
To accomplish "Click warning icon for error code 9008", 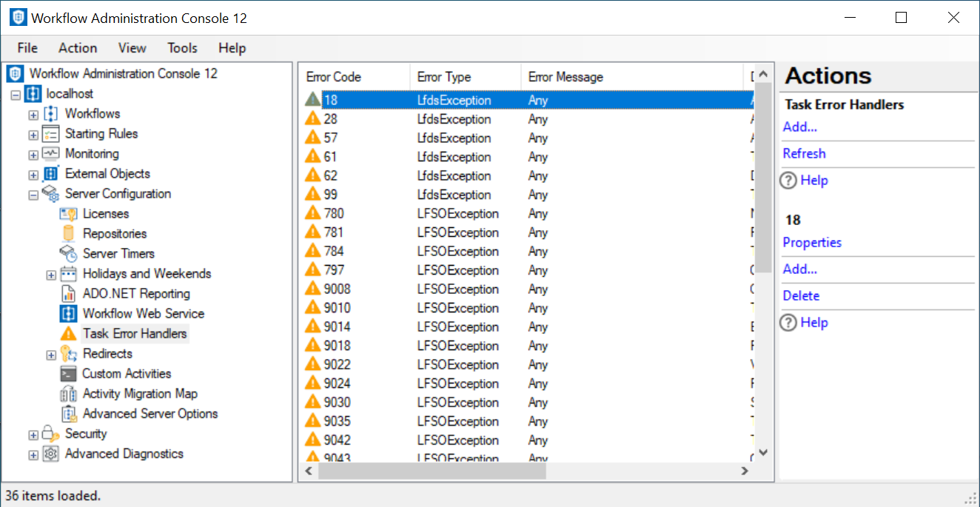I will pyautogui.click(x=313, y=289).
